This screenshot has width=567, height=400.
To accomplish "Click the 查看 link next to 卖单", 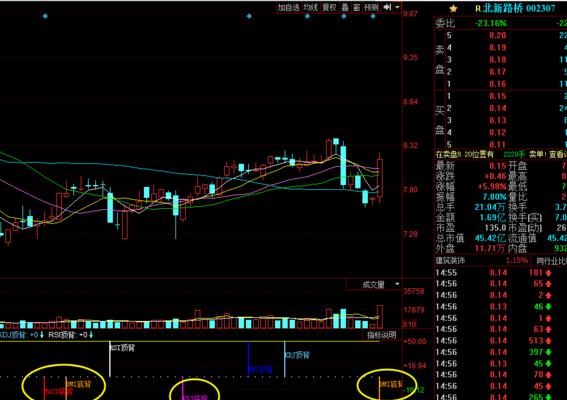I will click(x=558, y=154).
